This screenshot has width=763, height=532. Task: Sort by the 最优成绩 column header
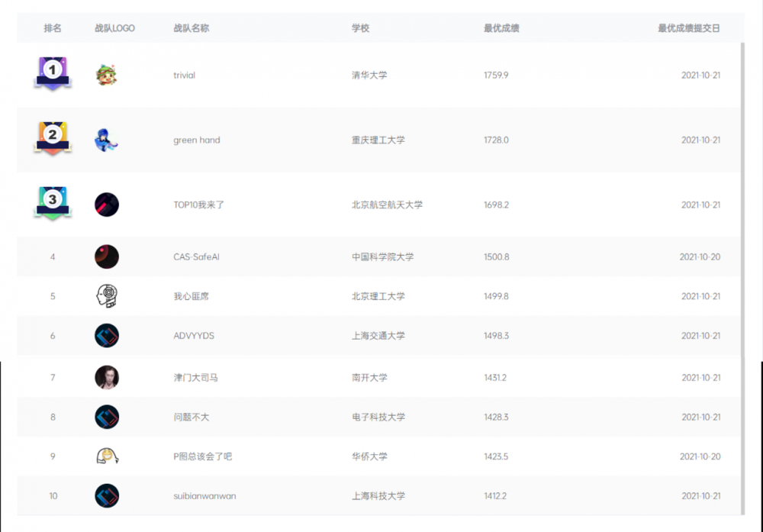pyautogui.click(x=501, y=28)
